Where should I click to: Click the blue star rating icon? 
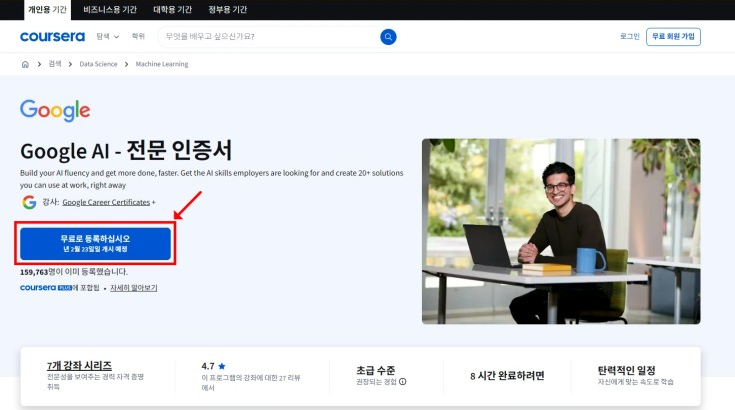click(x=222, y=367)
